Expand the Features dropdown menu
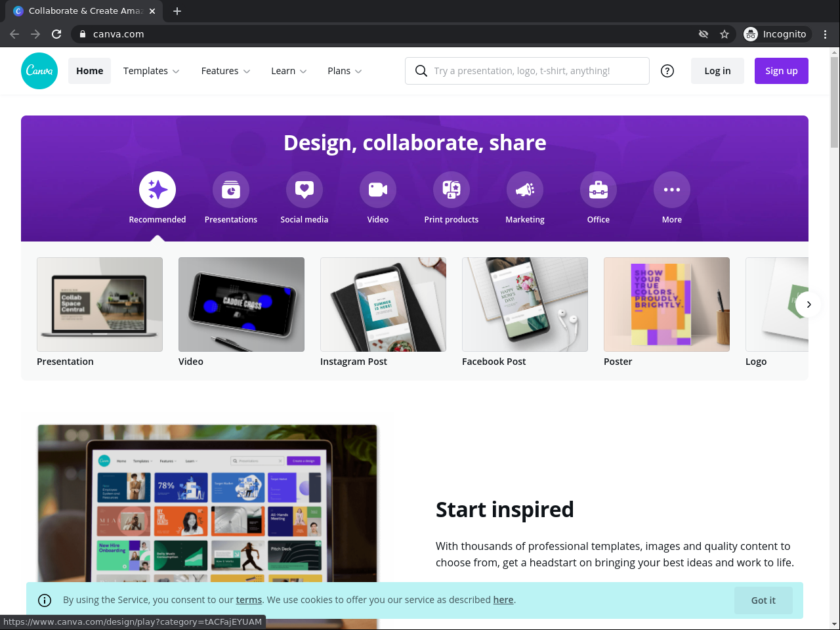This screenshot has width=840, height=630. click(x=226, y=71)
